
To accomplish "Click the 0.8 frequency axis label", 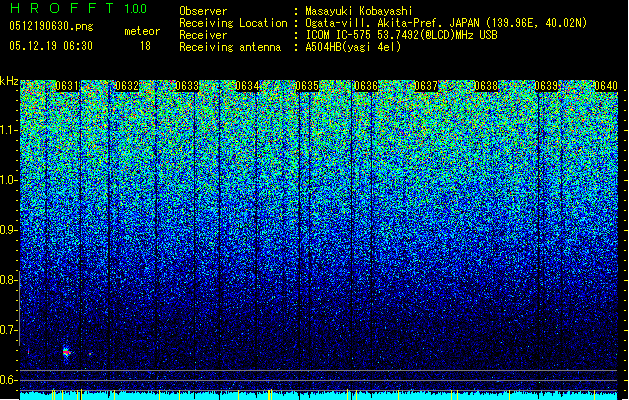I will (9, 280).
